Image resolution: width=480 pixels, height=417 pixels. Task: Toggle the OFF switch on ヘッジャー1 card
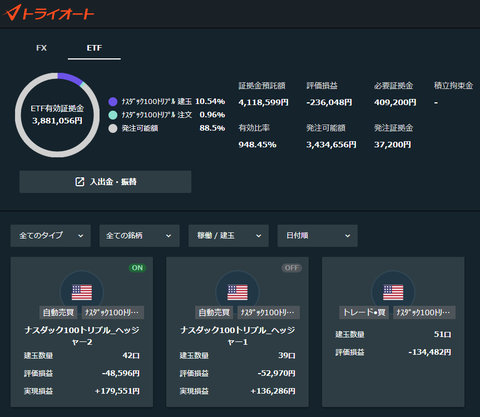tap(292, 268)
